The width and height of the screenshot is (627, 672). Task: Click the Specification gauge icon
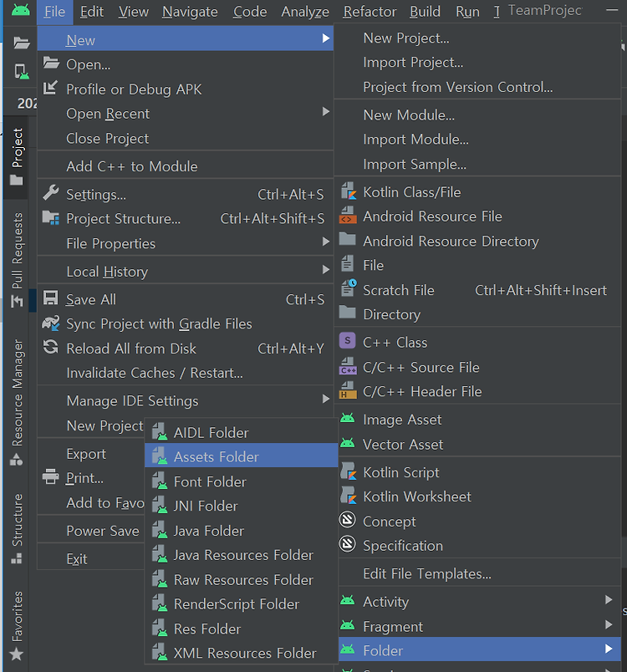tap(348, 544)
